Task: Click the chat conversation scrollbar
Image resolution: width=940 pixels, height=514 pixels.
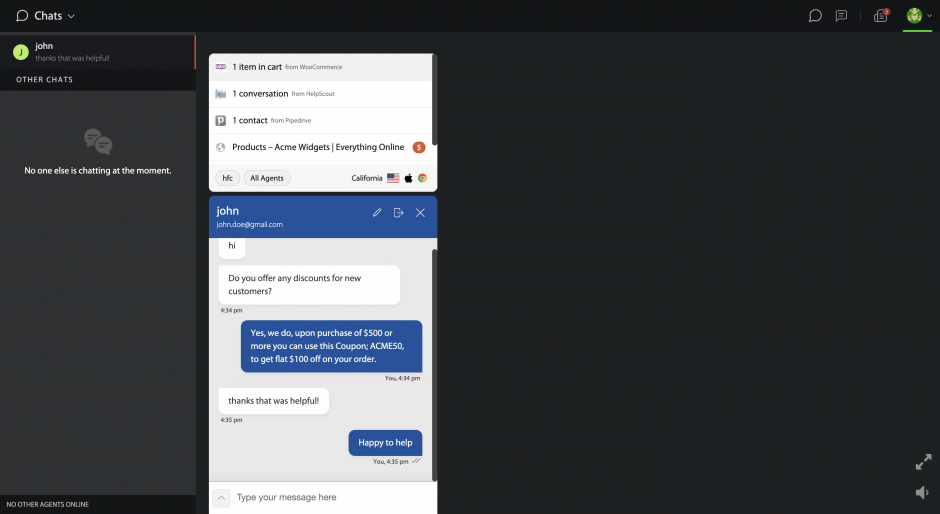Action: pyautogui.click(x=434, y=365)
